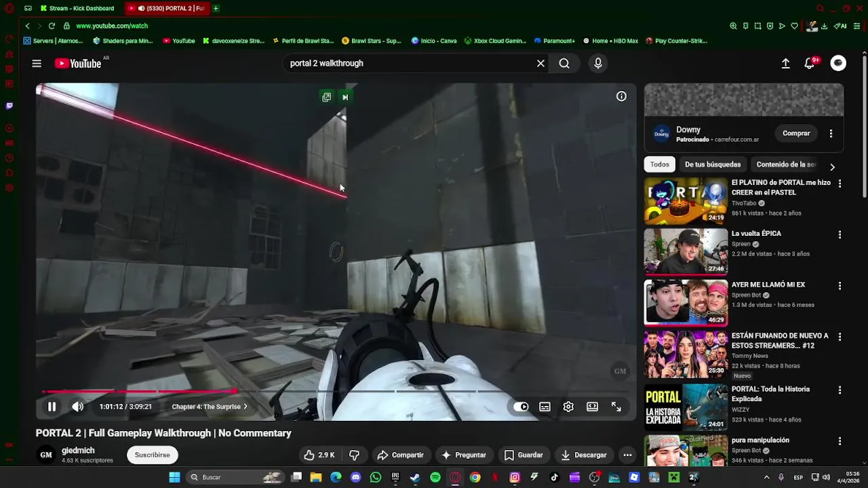Click Suscribirse to subscribe to giedmich
This screenshot has width=868, height=488.
pyautogui.click(x=152, y=455)
